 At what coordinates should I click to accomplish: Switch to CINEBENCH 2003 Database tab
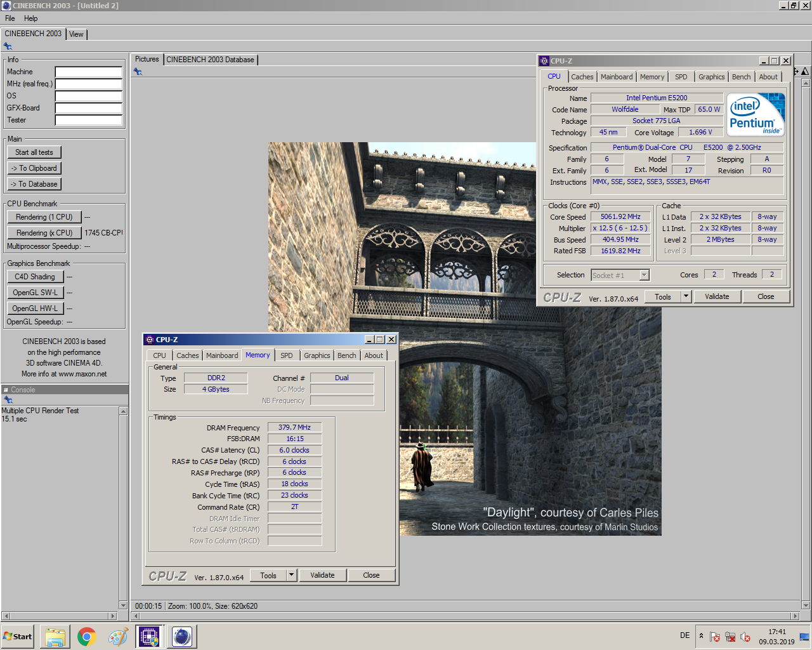210,60
